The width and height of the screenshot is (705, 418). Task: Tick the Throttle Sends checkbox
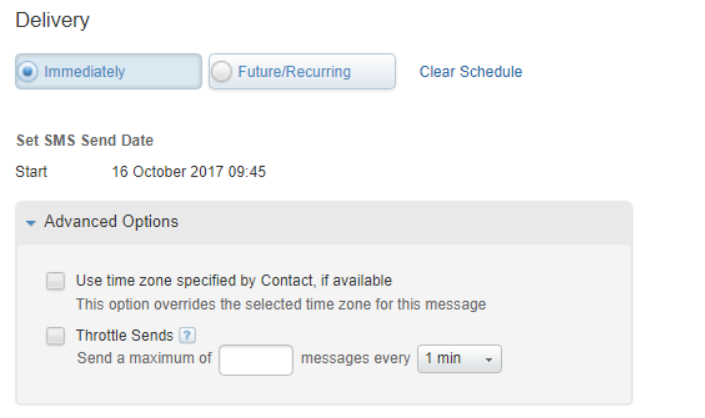[x=56, y=336]
